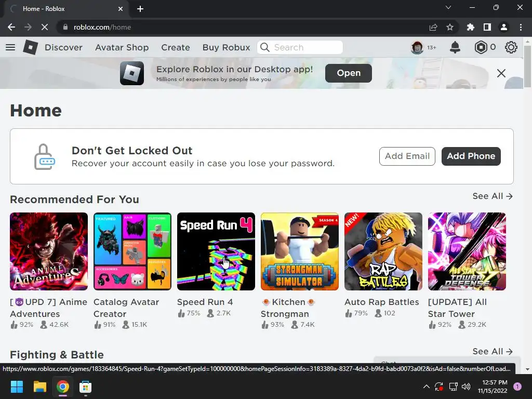532x399 pixels.
Task: Open the Chrome profile icon
Action: point(504,27)
